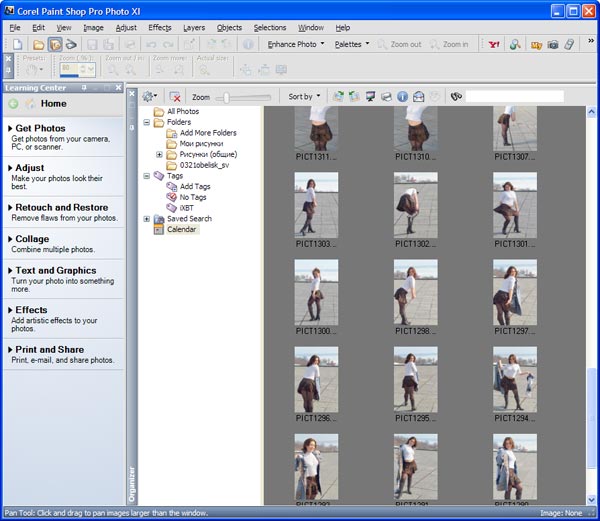The height and width of the screenshot is (521, 600).
Task: Open the Selections menu
Action: tap(269, 27)
